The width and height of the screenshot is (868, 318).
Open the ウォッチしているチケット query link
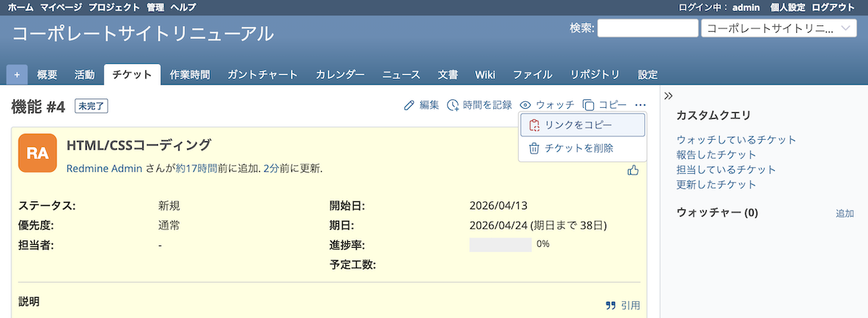[736, 140]
